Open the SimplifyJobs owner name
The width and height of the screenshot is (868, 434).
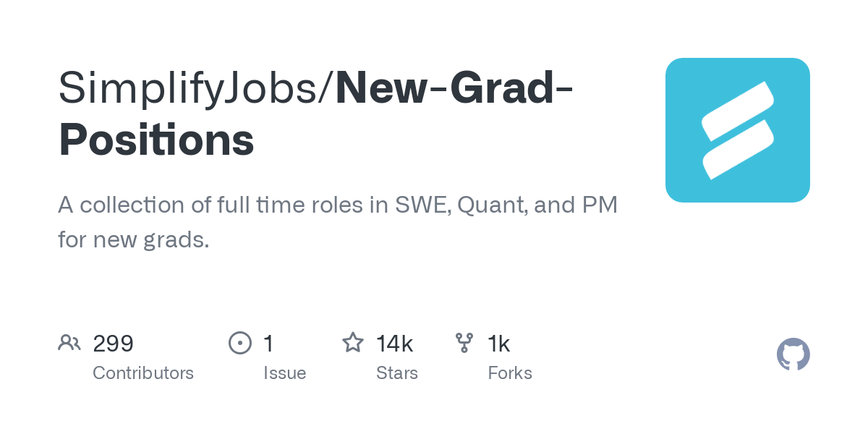click(x=195, y=87)
